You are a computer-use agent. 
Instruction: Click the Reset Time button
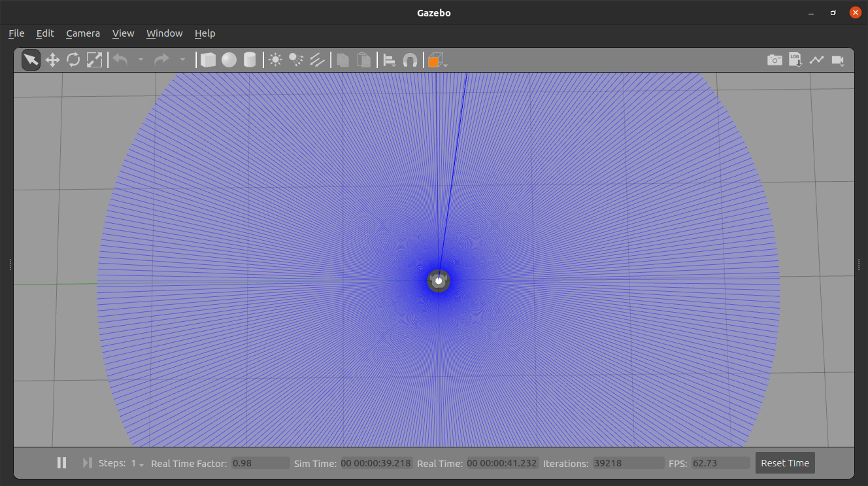coord(785,463)
